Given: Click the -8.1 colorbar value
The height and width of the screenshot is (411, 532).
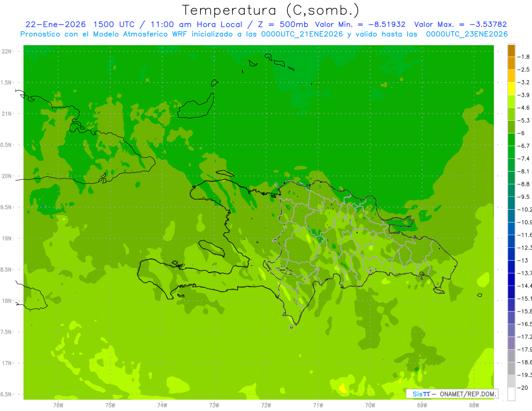Looking at the screenshot, I should (524, 171).
